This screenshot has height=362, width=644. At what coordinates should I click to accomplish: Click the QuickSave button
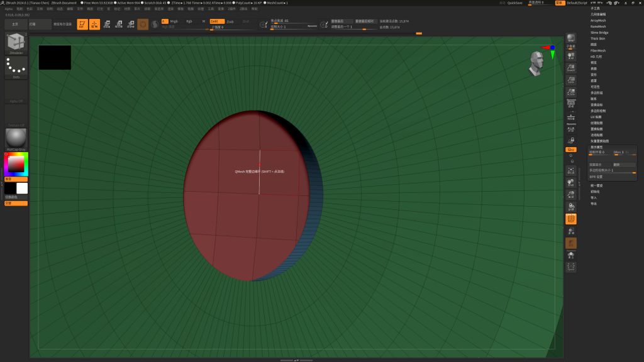click(514, 3)
